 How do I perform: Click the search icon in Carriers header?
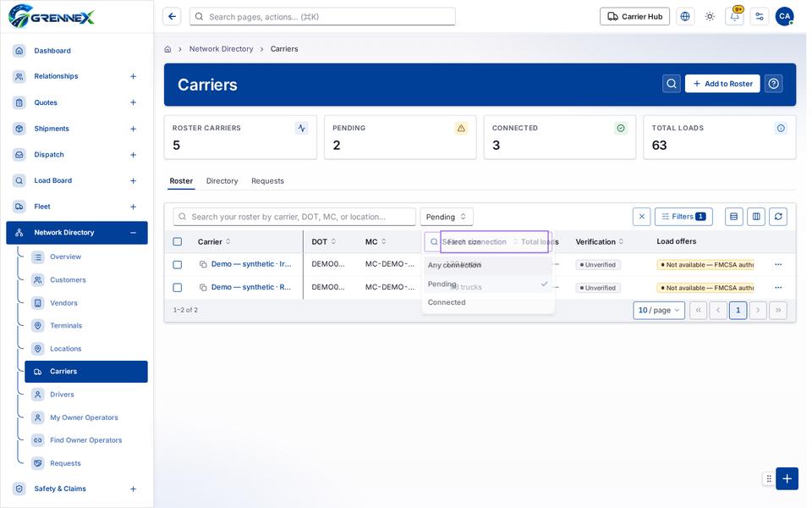pos(671,84)
